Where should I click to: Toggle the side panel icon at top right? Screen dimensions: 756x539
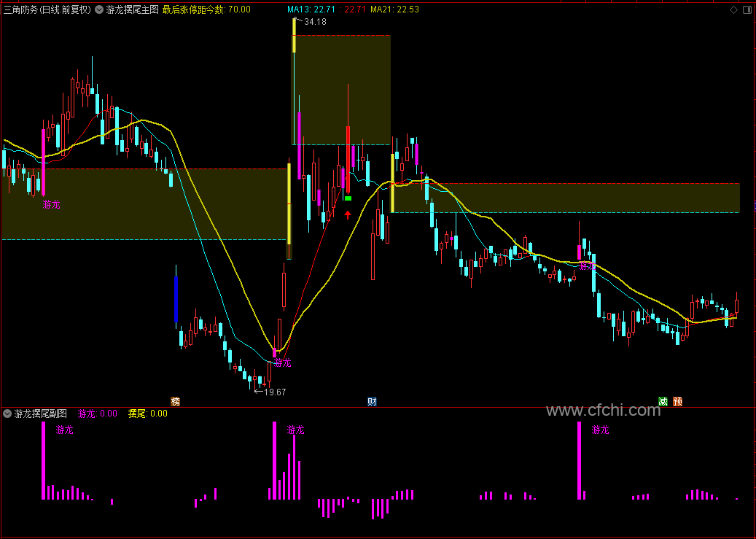[747, 9]
